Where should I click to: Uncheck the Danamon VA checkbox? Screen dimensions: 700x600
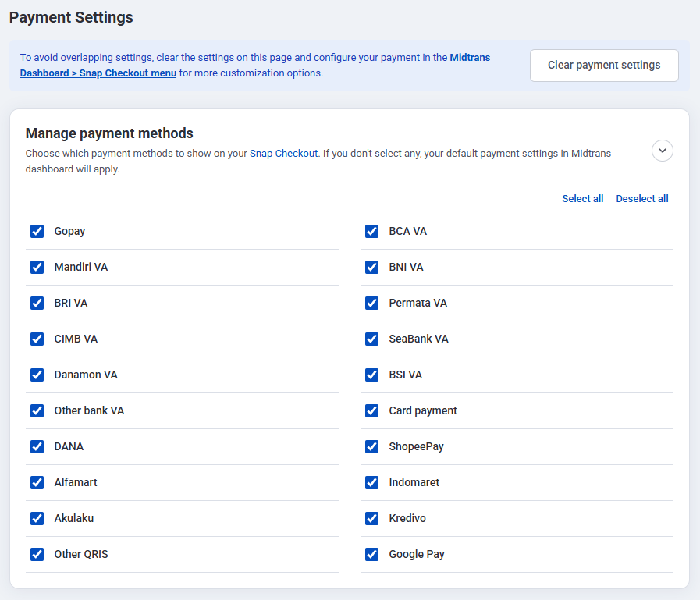click(x=37, y=375)
